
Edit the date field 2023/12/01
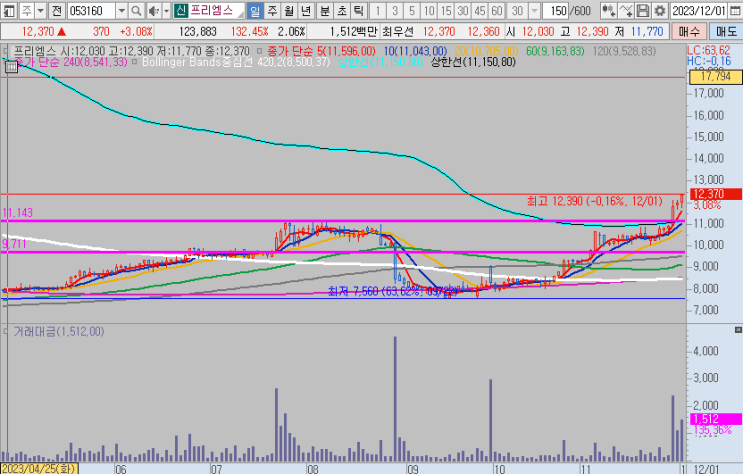[699, 10]
